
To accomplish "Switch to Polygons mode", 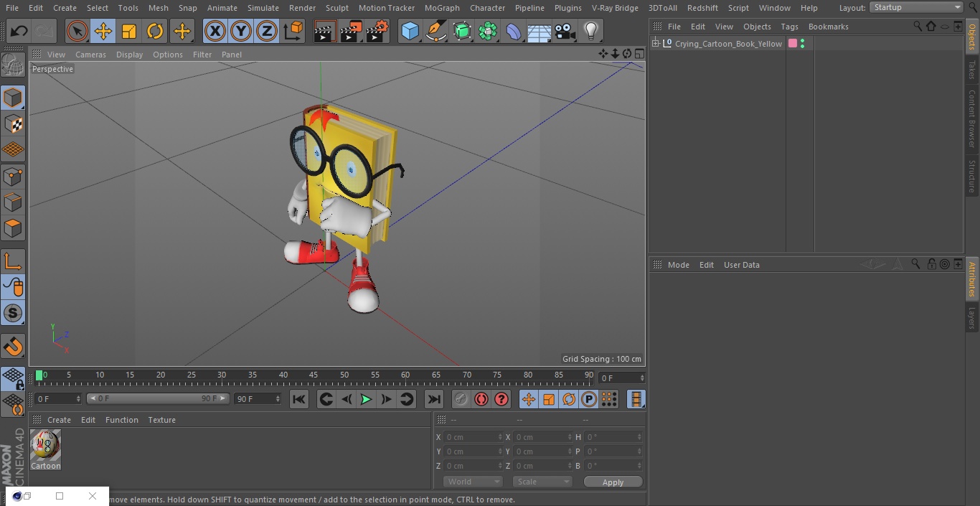I will tap(13, 228).
